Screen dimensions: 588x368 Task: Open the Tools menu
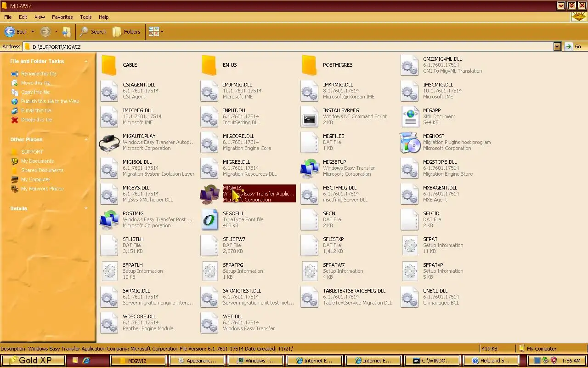coord(86,17)
